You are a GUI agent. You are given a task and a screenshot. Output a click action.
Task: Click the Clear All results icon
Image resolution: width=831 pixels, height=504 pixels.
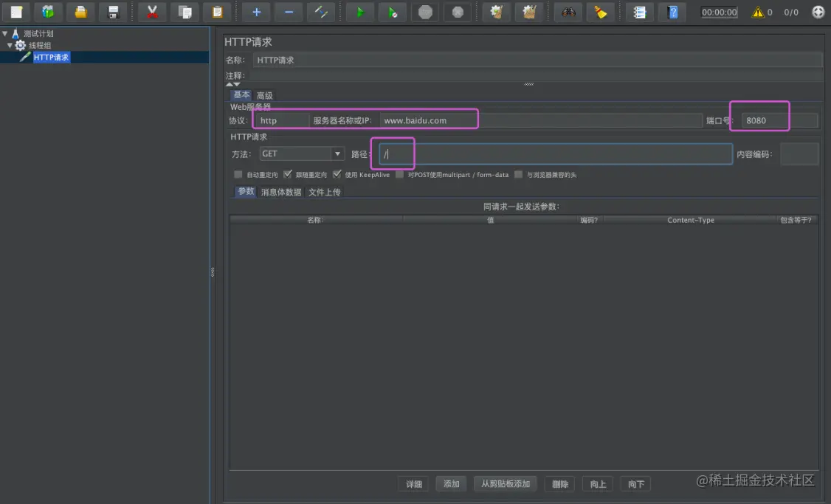tap(529, 12)
